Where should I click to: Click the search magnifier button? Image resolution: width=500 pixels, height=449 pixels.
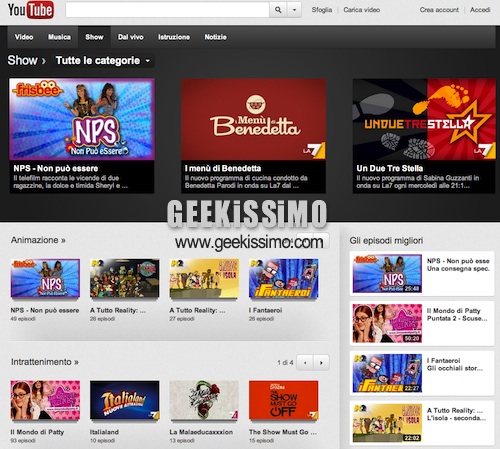(x=278, y=10)
